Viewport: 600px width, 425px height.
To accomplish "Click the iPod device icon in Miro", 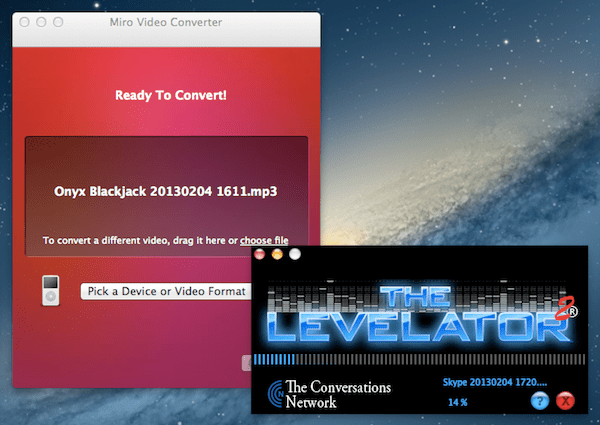I will click(x=51, y=290).
